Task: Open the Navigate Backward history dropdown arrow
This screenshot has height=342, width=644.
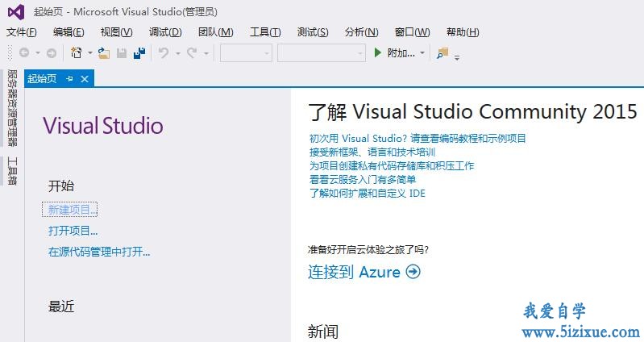Action: pos(37,53)
